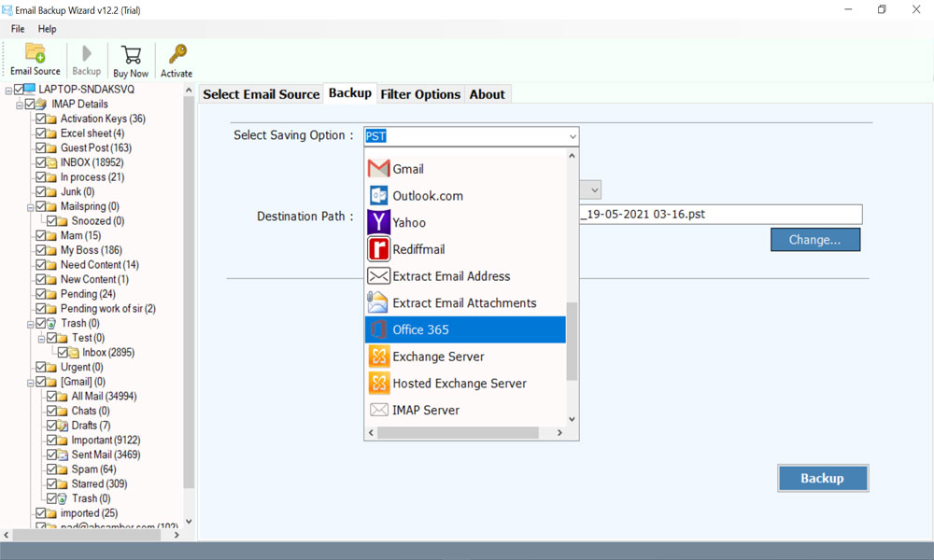Click the Backup toolbar arrow icon
The width and height of the screenshot is (934, 560).
[x=86, y=53]
